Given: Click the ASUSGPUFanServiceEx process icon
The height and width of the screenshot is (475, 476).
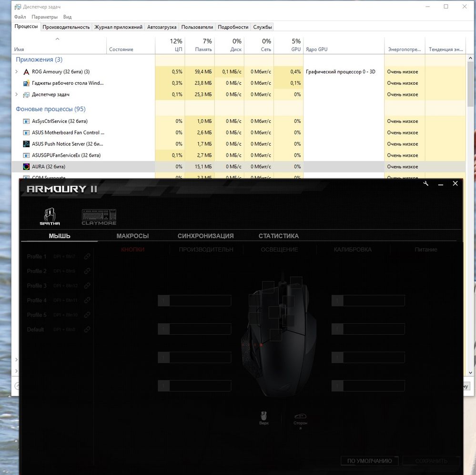Looking at the screenshot, I should [x=26, y=155].
